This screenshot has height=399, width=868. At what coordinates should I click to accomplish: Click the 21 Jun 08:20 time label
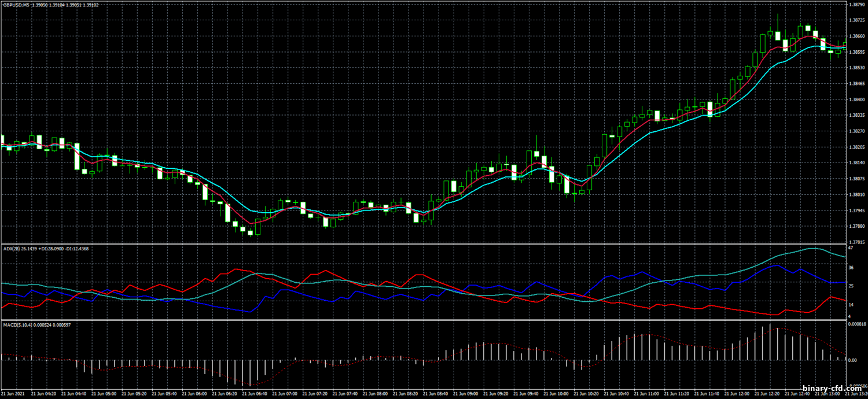point(405,393)
